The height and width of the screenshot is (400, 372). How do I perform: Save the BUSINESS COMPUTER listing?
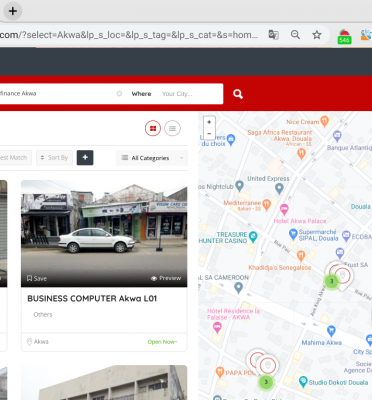[37, 278]
